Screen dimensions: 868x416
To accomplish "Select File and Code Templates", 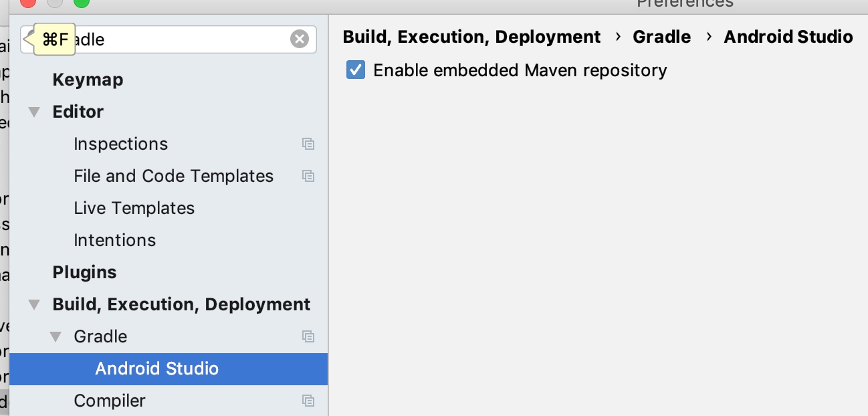I will pos(173,176).
